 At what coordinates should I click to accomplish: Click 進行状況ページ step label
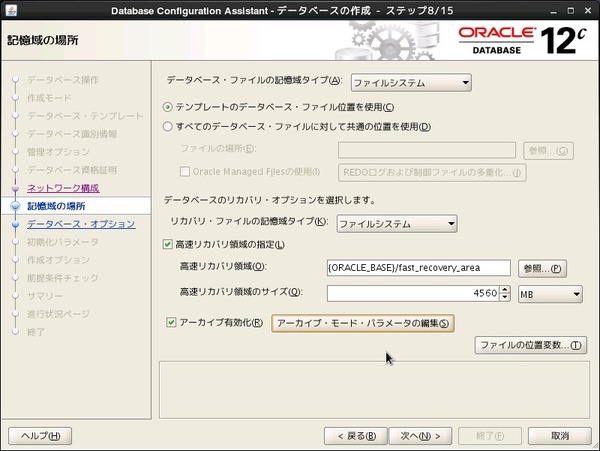click(58, 314)
